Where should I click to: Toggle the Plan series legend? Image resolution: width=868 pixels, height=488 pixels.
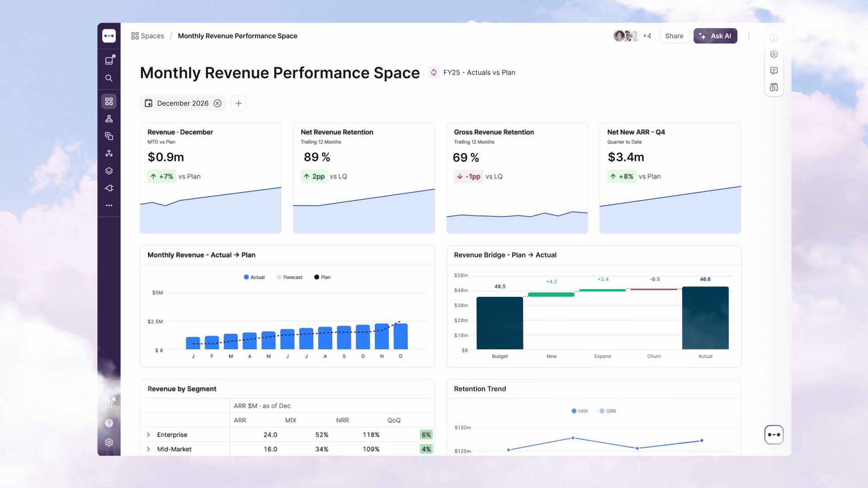coord(322,277)
